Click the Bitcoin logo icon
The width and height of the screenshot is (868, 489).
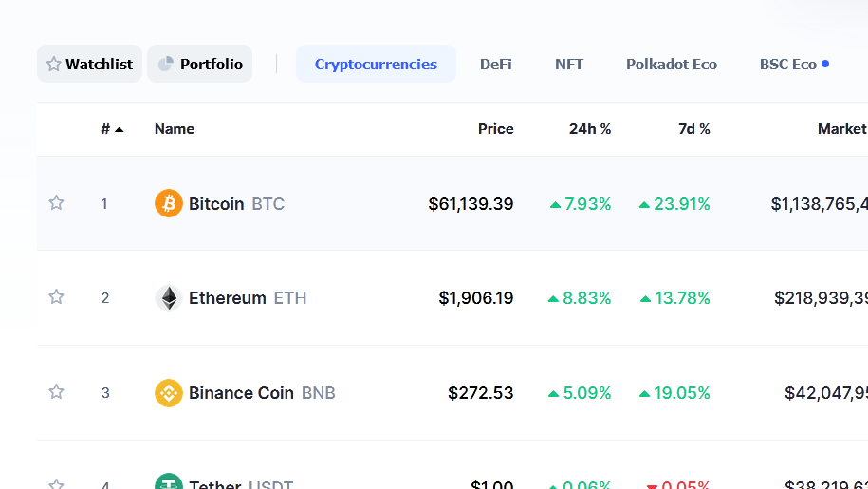(168, 203)
